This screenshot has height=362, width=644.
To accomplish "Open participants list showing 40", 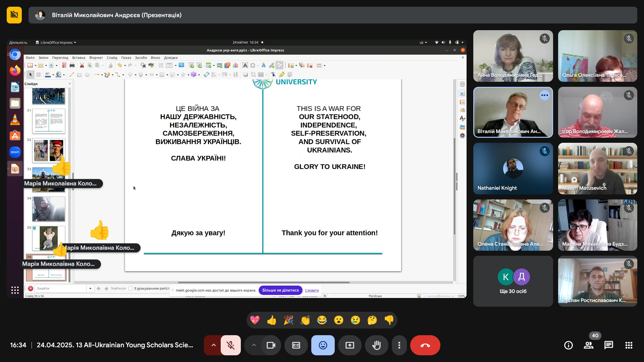I will pos(588,345).
